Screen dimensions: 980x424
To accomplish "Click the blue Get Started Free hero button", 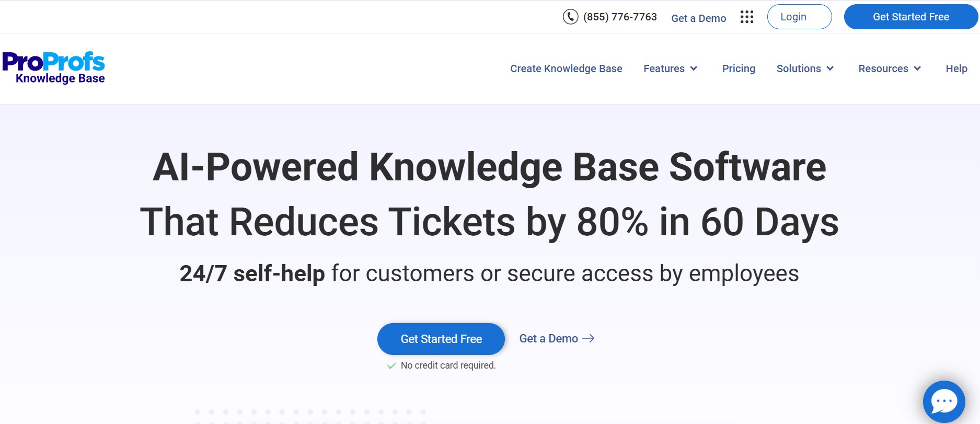I will [441, 339].
